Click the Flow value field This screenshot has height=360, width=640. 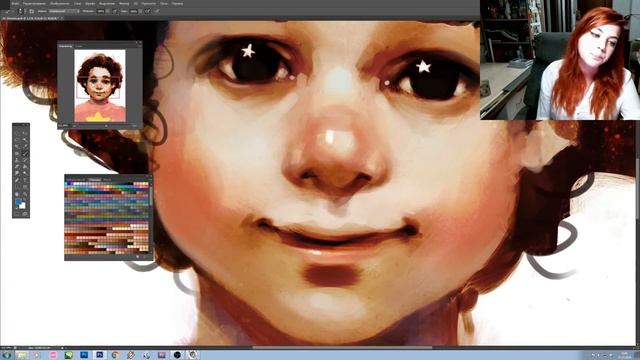click(x=133, y=11)
